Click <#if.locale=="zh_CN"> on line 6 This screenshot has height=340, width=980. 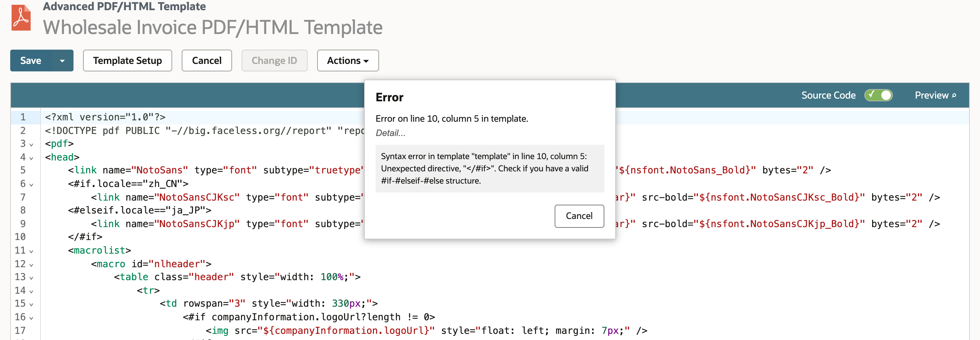pyautogui.click(x=128, y=184)
